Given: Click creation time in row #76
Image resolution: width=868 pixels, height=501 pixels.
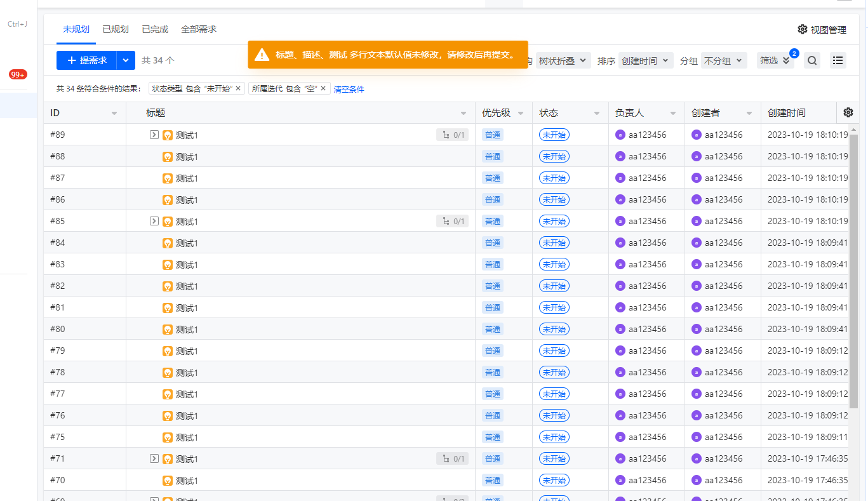Looking at the screenshot, I should coord(808,415).
